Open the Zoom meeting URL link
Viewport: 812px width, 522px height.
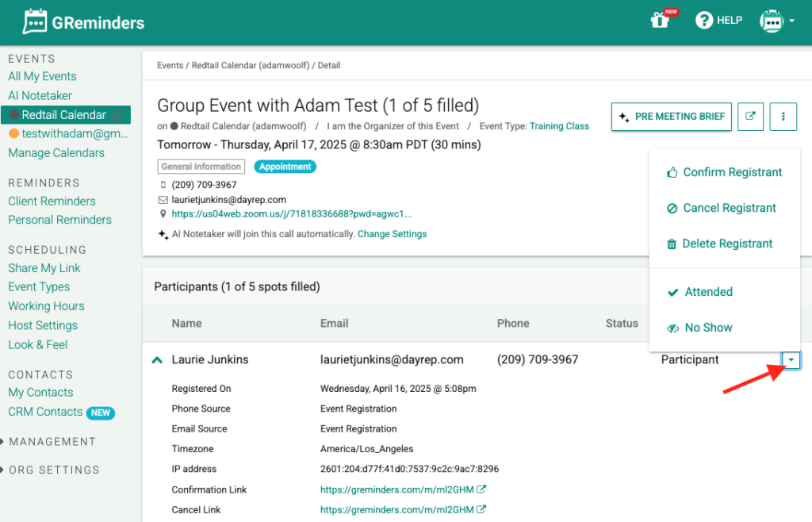292,214
